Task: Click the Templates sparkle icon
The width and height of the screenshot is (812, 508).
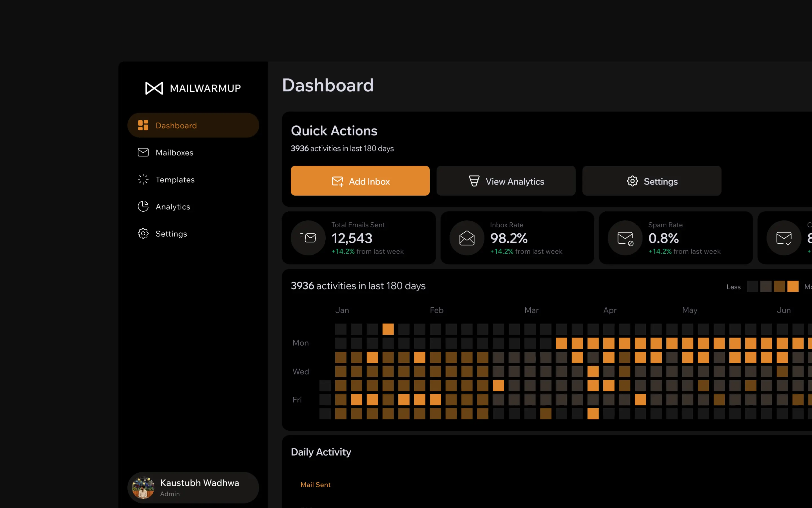Action: 143,179
